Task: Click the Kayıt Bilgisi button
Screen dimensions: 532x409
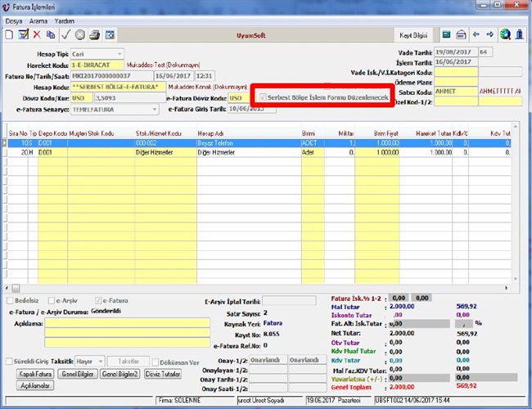Action: pos(413,35)
